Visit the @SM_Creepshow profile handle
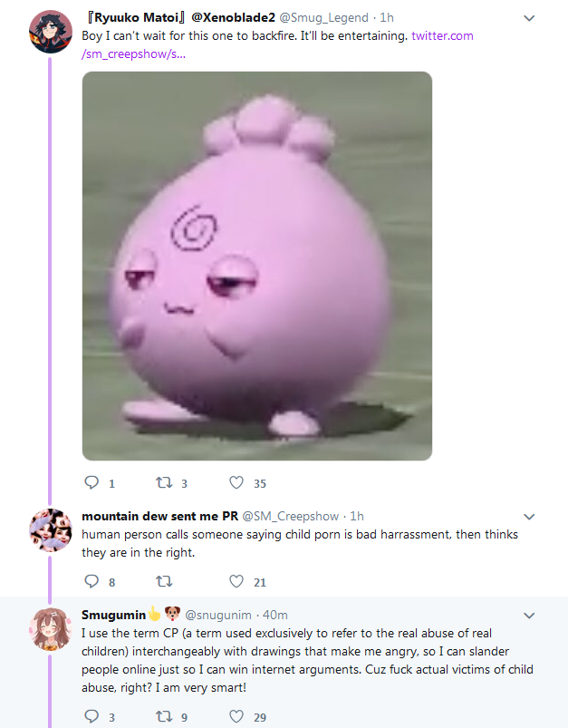Image resolution: width=568 pixels, height=728 pixels. (x=291, y=516)
